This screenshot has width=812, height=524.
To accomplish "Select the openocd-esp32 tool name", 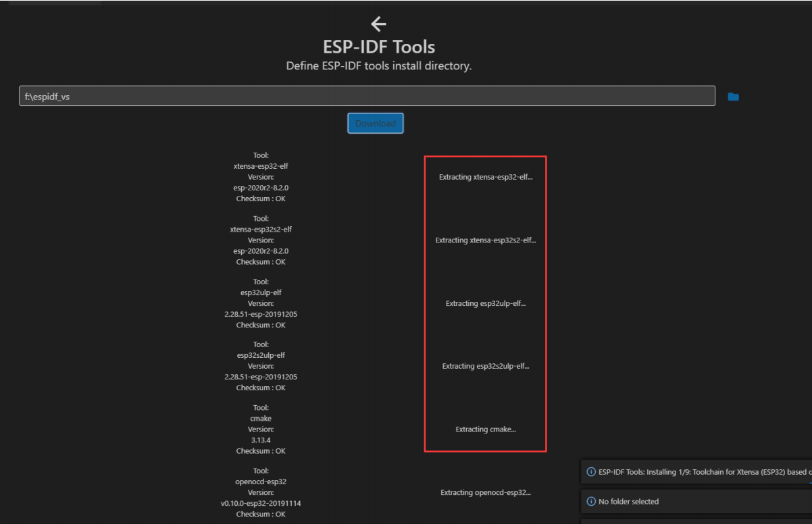I will [261, 481].
